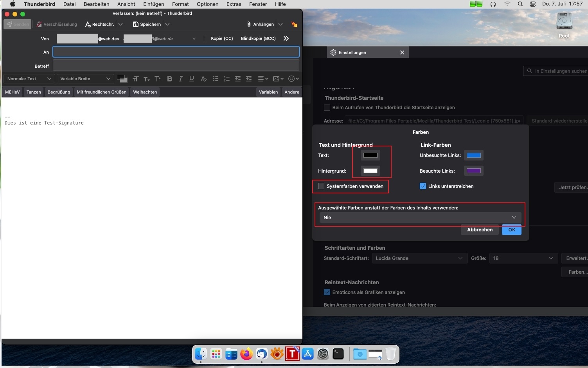Click the An recipient field
The width and height of the screenshot is (588, 368).
pos(176,52)
